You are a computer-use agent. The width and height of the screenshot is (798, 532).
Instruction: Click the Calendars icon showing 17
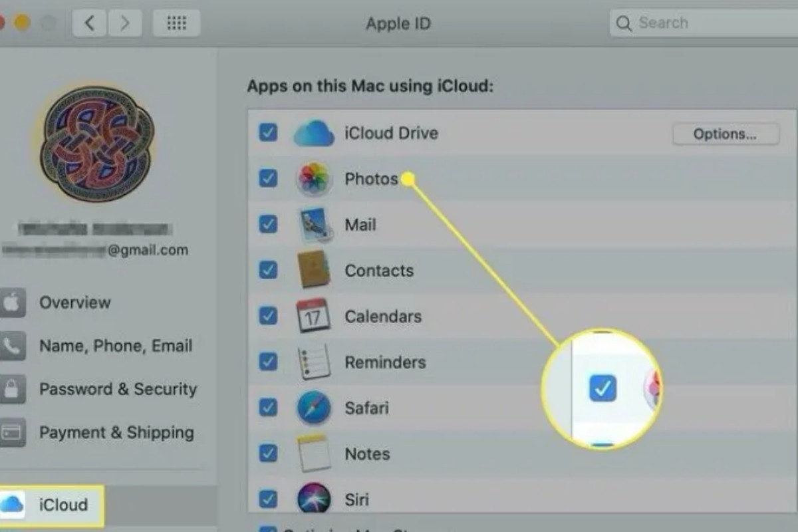313,316
